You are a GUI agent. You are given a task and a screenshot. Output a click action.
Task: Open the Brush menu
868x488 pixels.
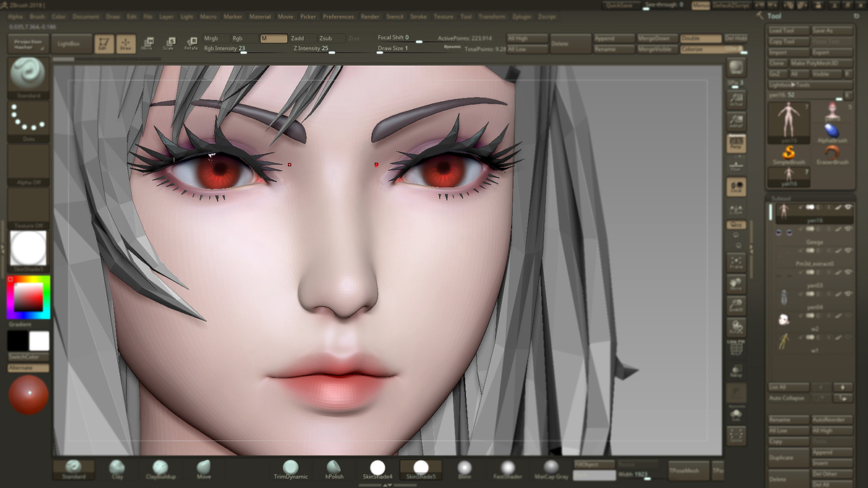click(37, 16)
